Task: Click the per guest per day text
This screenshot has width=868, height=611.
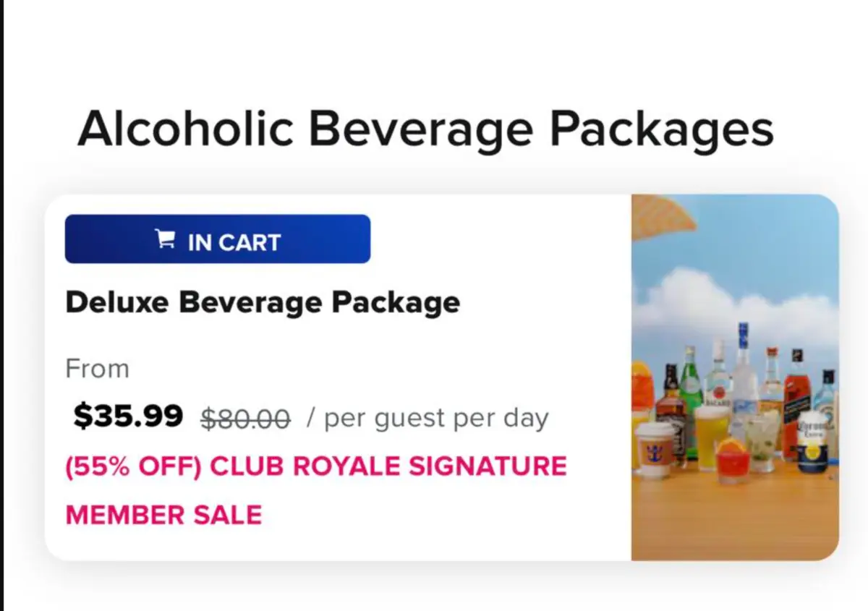Action: click(427, 418)
